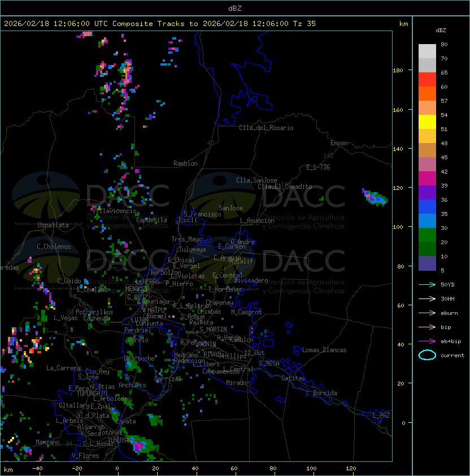Select the dark orange swatch below 60 dBZ

coord(427,93)
